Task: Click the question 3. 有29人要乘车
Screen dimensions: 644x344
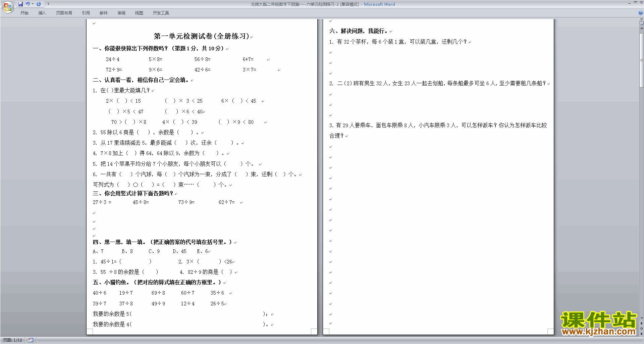Action: click(x=438, y=126)
